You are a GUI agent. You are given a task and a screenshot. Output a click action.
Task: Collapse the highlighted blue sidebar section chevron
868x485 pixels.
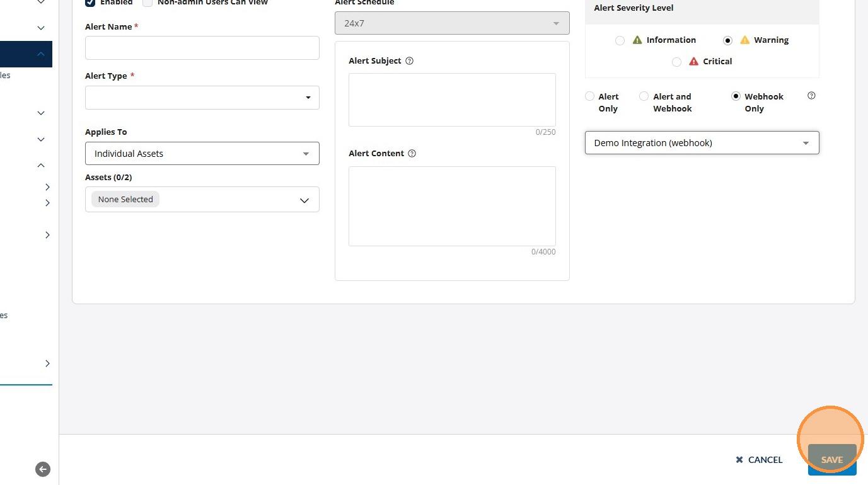click(x=41, y=54)
